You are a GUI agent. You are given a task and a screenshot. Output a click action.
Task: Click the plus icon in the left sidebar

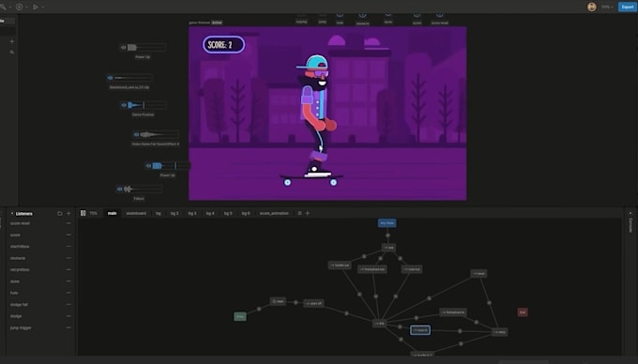(12, 41)
